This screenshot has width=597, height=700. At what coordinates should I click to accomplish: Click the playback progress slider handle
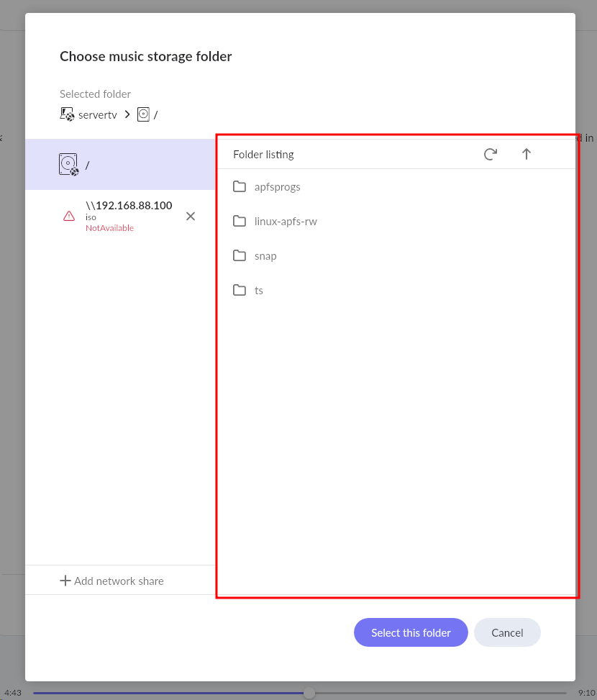[x=309, y=693]
